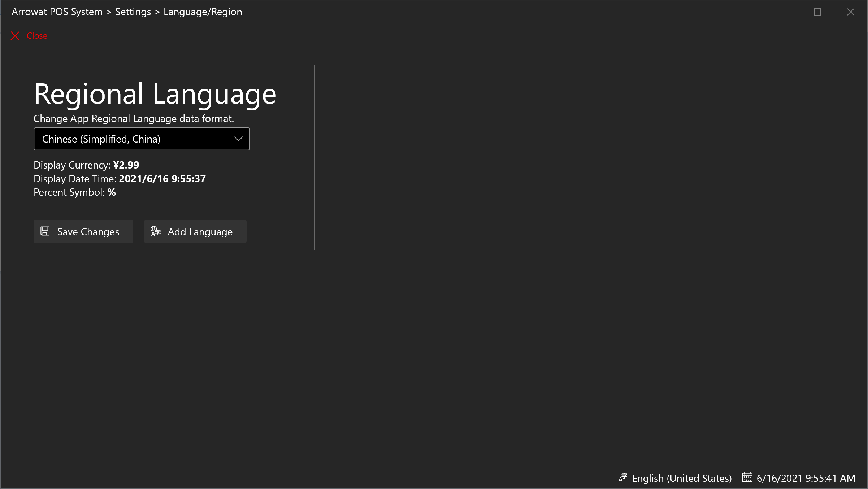The height and width of the screenshot is (489, 868).
Task: Maximize the application window
Action: (x=817, y=12)
